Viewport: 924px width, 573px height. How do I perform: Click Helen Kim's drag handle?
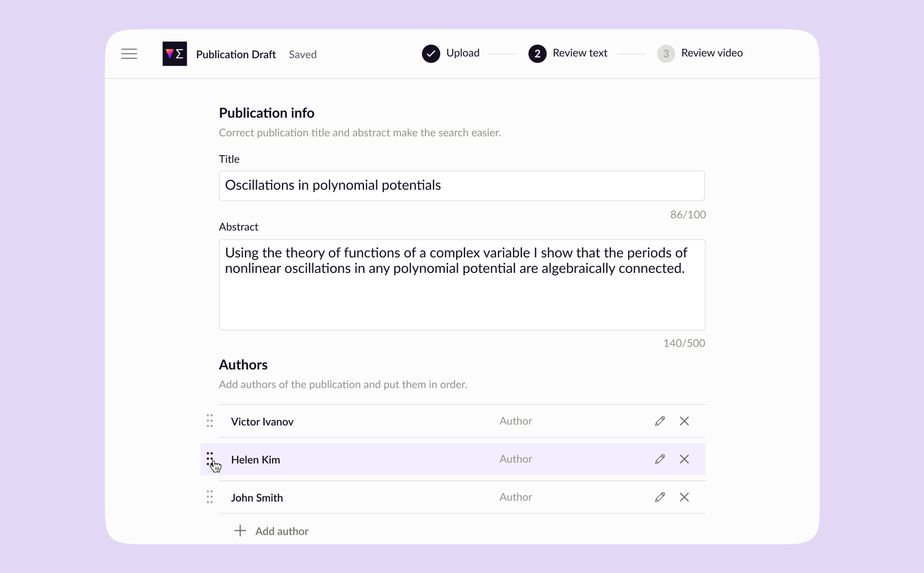pos(210,458)
